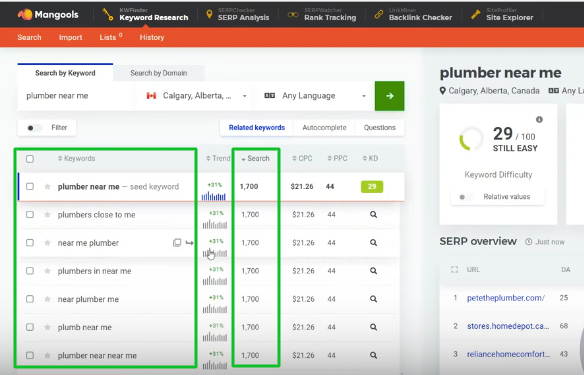This screenshot has width=584, height=375.
Task: Sort by Search volume column
Action: click(255, 158)
